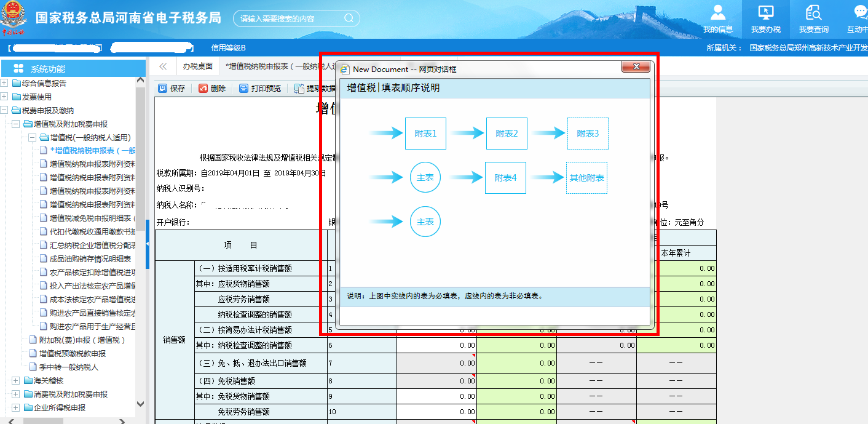Close the New Document dialog
Viewport: 868px width, 424px height.
point(636,67)
